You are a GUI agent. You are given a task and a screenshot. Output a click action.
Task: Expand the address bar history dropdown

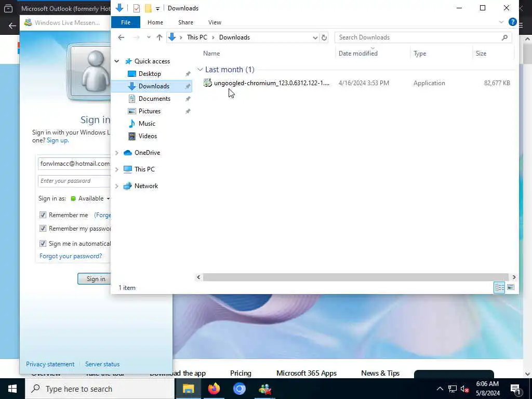(x=315, y=37)
